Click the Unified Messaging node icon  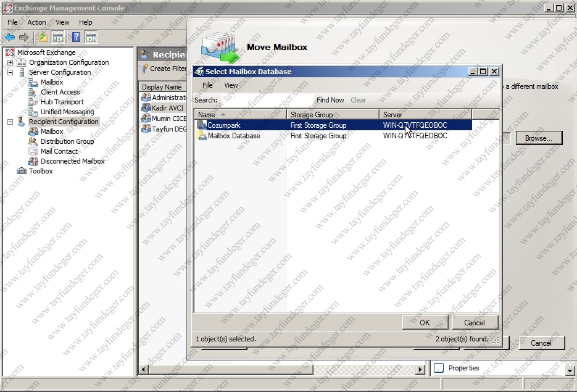(x=33, y=112)
